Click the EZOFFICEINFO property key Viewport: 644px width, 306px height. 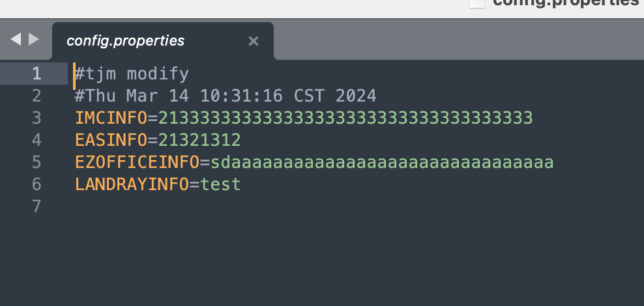[x=137, y=162]
